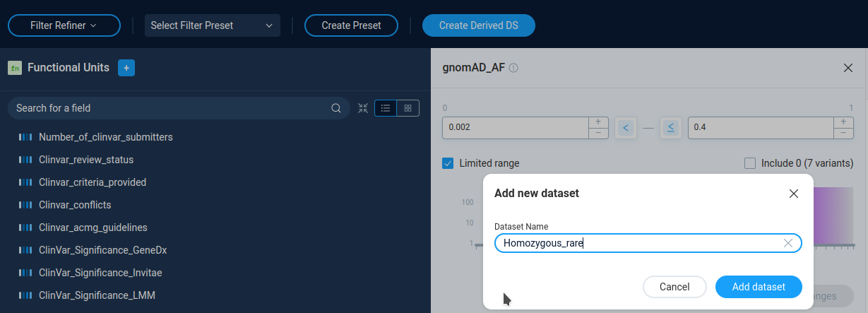Toggle the upper bound less-or-equal operator

tap(670, 127)
